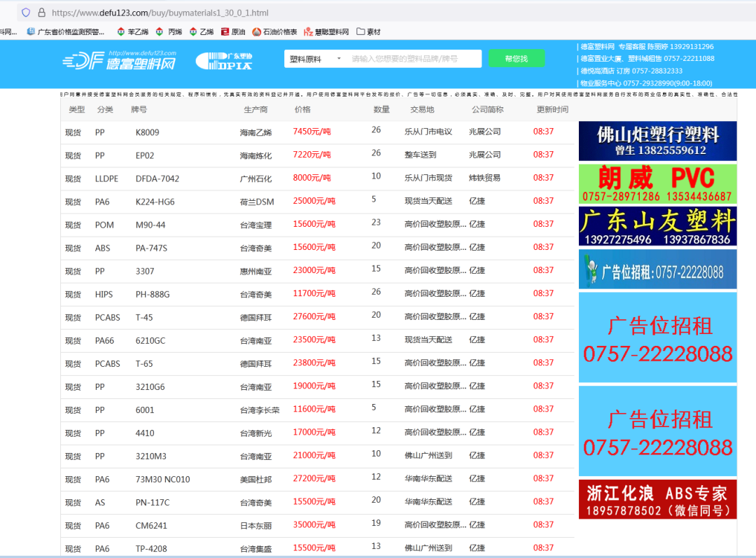The height and width of the screenshot is (558, 756).
Task: Click the 日本东丽 manufacturer cell
Action: tap(256, 526)
